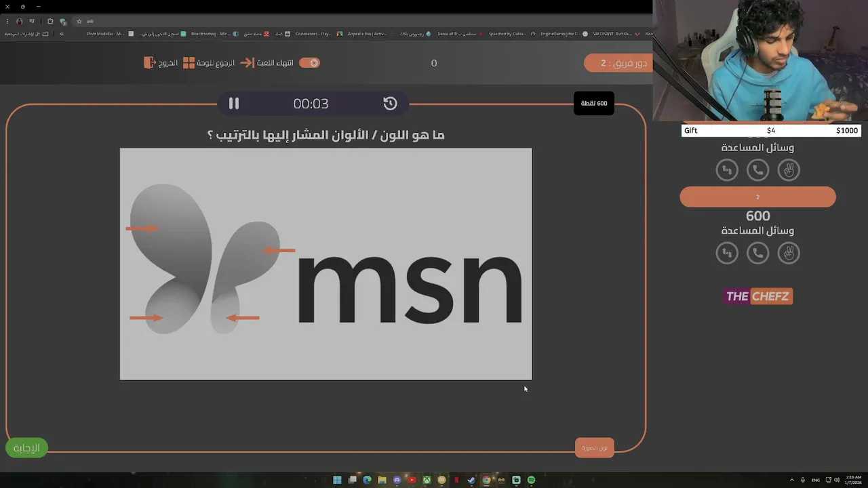Click the 600 نقطة points badge
868x488 pixels.
coord(594,103)
